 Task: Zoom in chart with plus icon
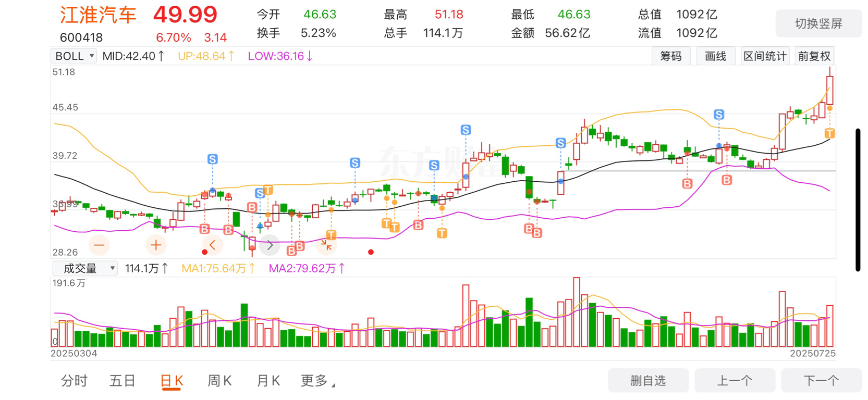pos(155,245)
